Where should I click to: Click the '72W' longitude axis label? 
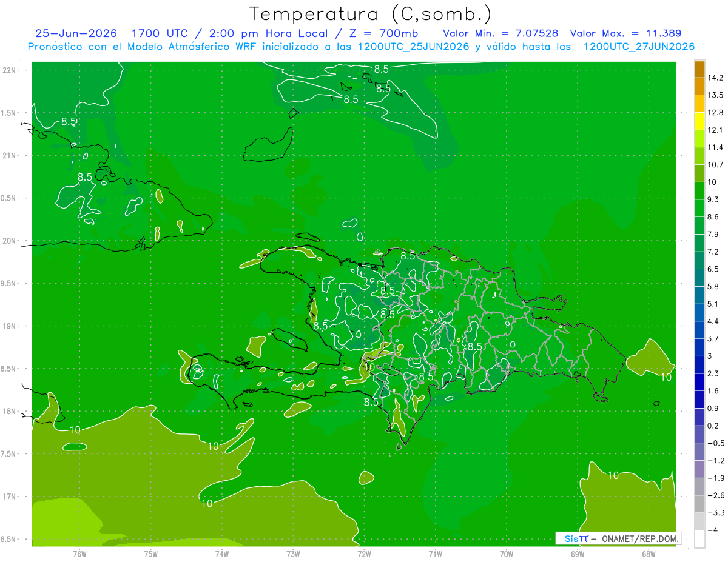coord(364,554)
